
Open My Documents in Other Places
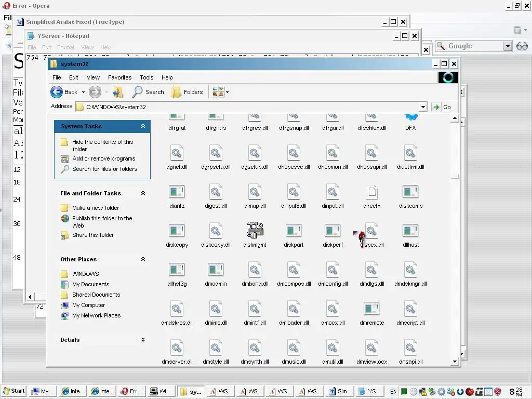click(90, 284)
